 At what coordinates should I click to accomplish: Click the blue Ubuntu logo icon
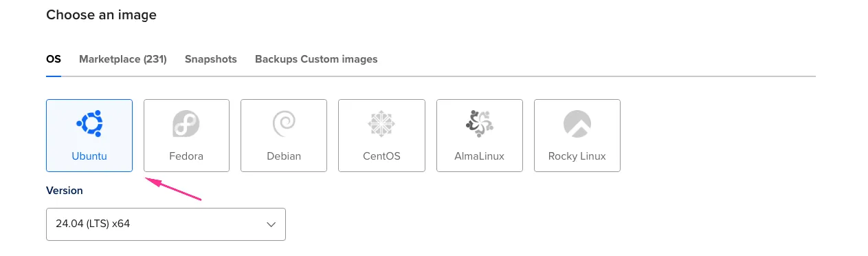pyautogui.click(x=89, y=124)
